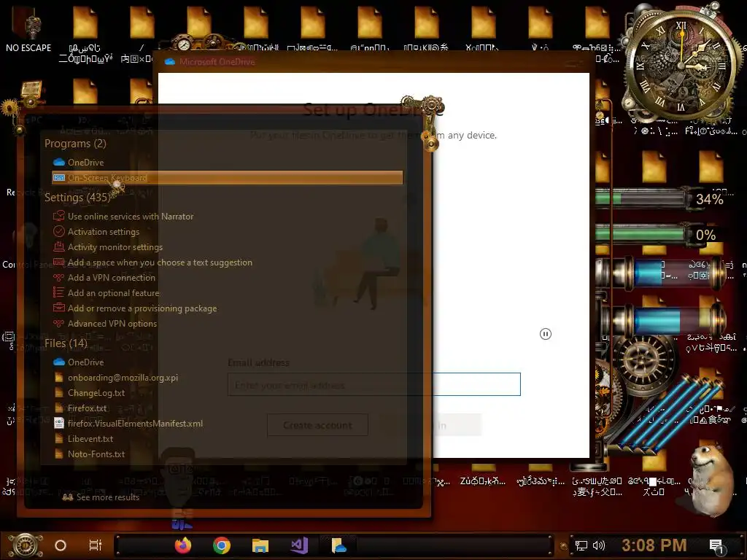Click the hamster desktop mascot
This screenshot has width=747, height=560.
711,480
